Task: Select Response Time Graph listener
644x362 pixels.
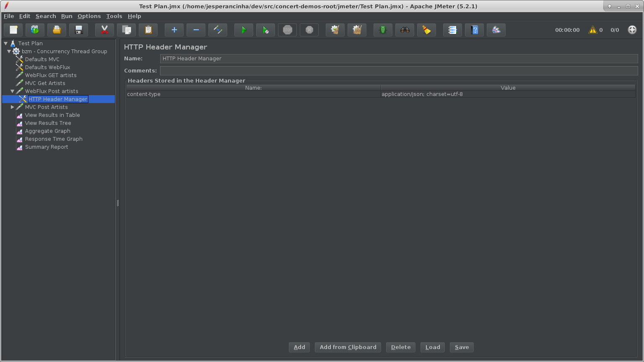Action: pos(54,139)
